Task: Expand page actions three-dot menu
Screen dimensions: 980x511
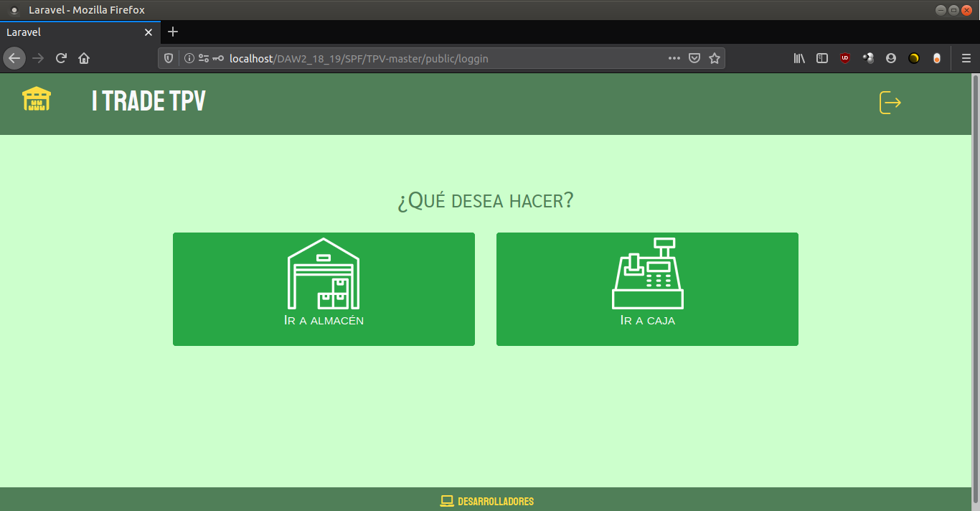Action: (x=674, y=58)
